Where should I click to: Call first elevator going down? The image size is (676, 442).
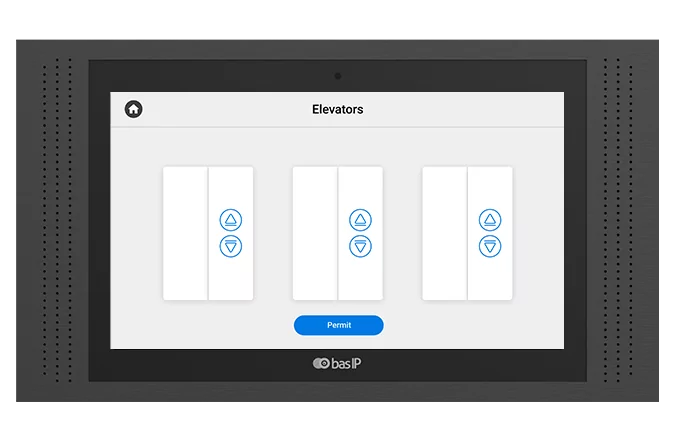(231, 246)
